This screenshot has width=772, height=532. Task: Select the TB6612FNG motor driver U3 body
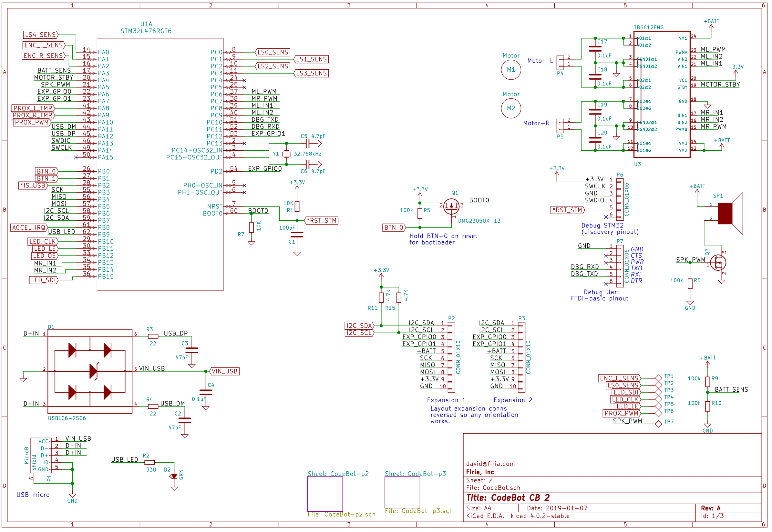click(662, 94)
